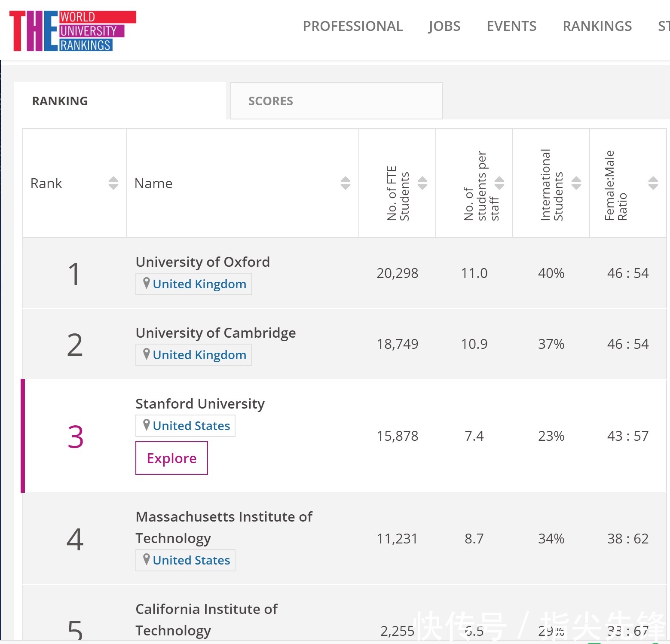Click Cambridge's 10.9 students per staff
Screen dimensions: 670x644
tap(474, 344)
